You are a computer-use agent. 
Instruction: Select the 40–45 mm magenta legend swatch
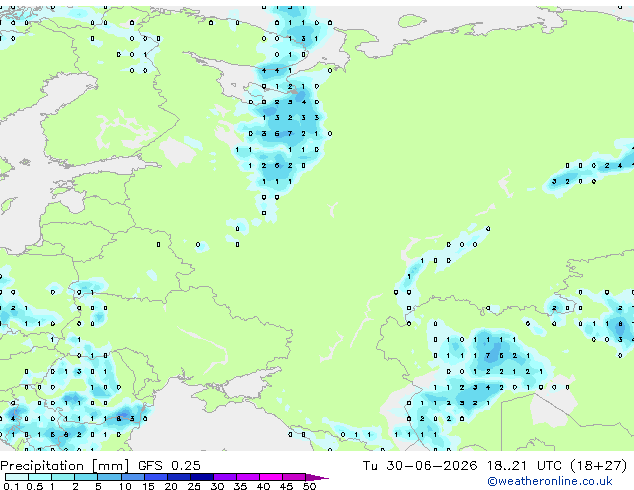point(271,477)
